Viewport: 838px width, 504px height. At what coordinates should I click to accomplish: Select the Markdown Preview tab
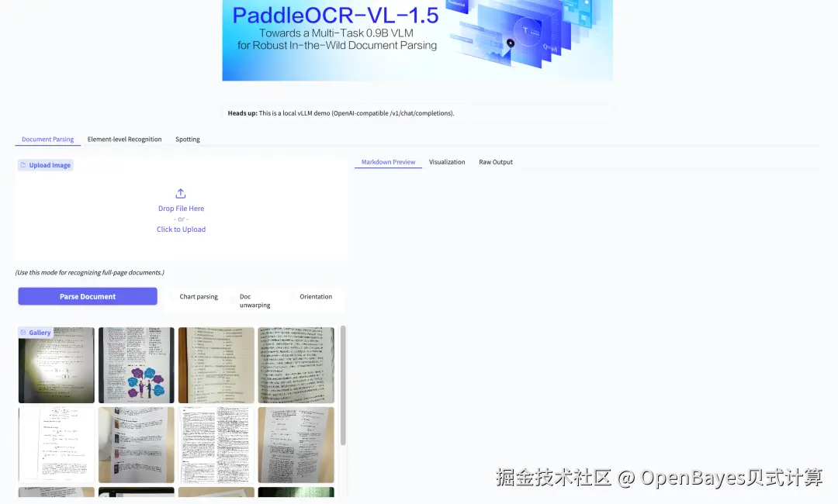tap(388, 162)
